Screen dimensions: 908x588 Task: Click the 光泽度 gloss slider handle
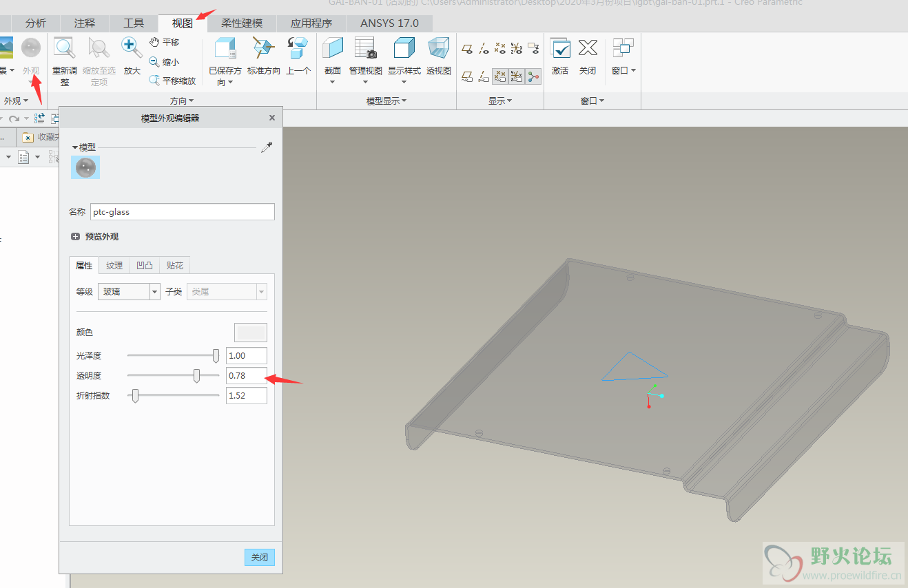pos(216,355)
